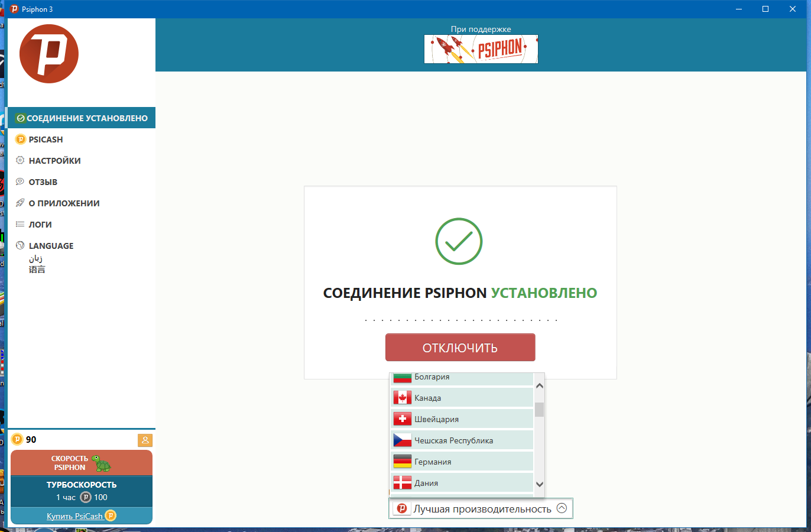
Task: Select Швейцария from the server list
Action: (x=462, y=419)
